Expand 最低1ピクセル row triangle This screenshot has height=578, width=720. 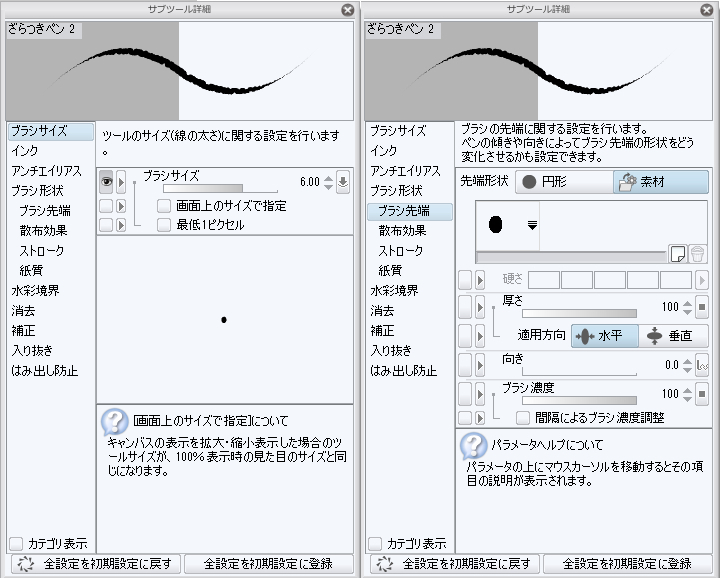tap(121, 225)
